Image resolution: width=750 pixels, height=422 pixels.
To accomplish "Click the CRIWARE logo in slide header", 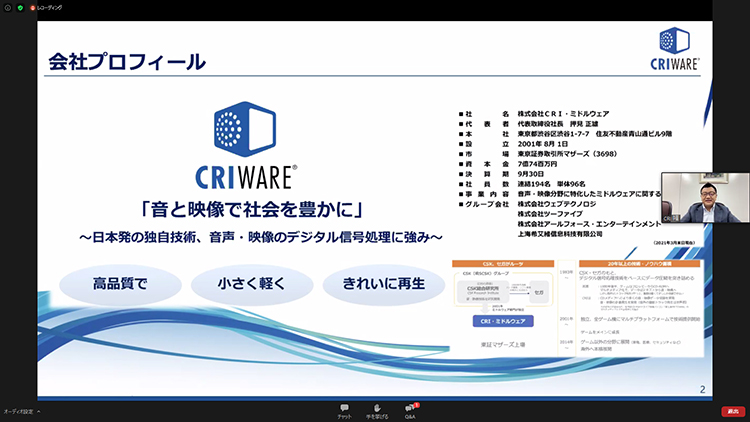I will point(674,48).
